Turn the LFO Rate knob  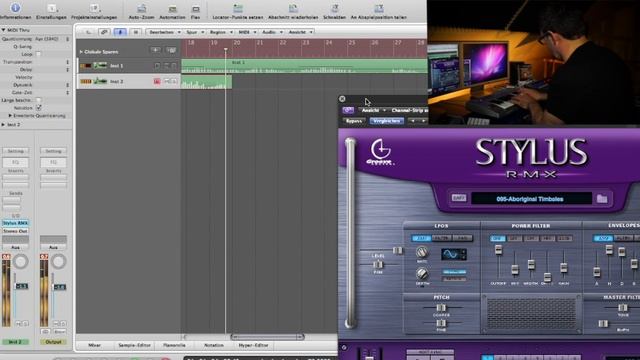422,252
